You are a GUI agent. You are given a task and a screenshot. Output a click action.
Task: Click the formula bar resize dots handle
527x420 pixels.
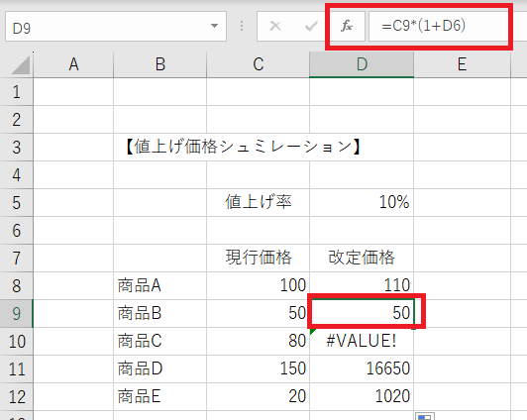(242, 26)
